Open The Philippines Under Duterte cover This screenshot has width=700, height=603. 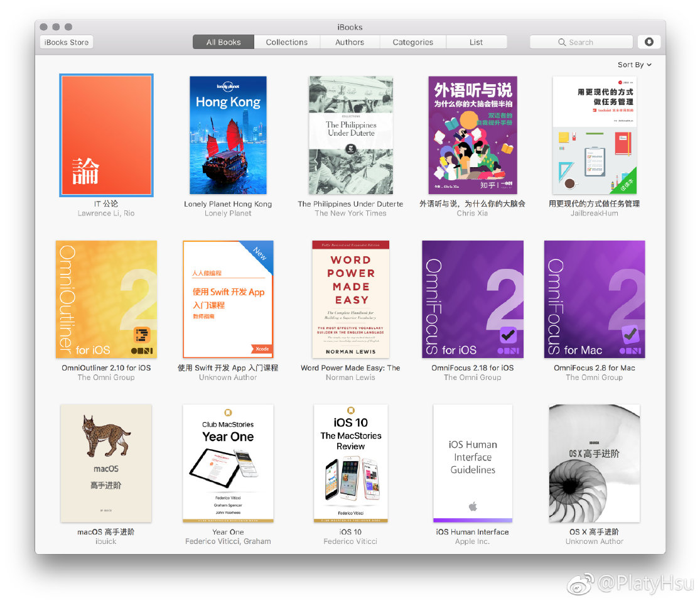coord(350,135)
